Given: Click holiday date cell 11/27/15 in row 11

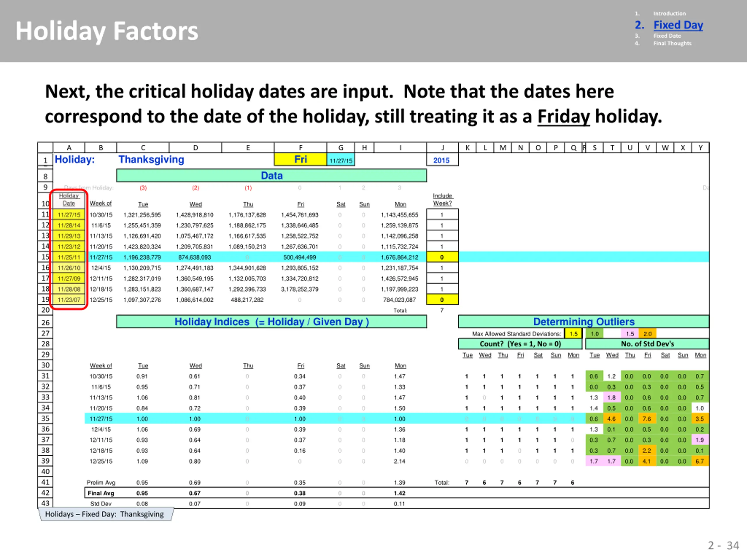Looking at the screenshot, I should (69, 215).
